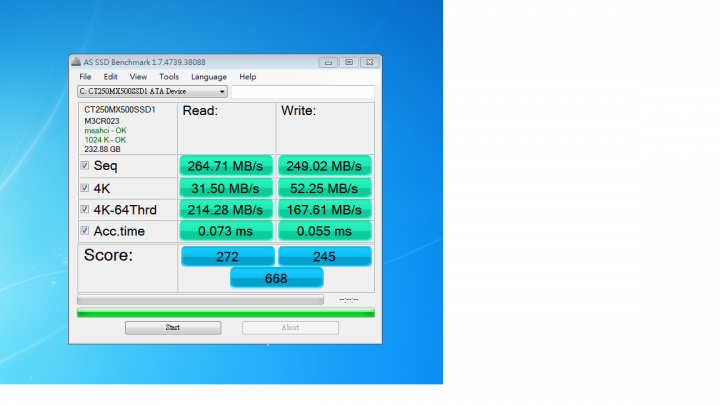Click the greyed-out Abort button
Screen dimensions: 720x405
click(x=290, y=327)
